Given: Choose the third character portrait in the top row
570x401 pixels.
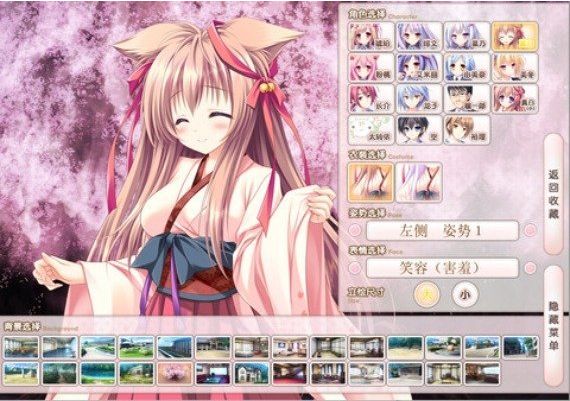Looking at the screenshot, I should [x=467, y=36].
